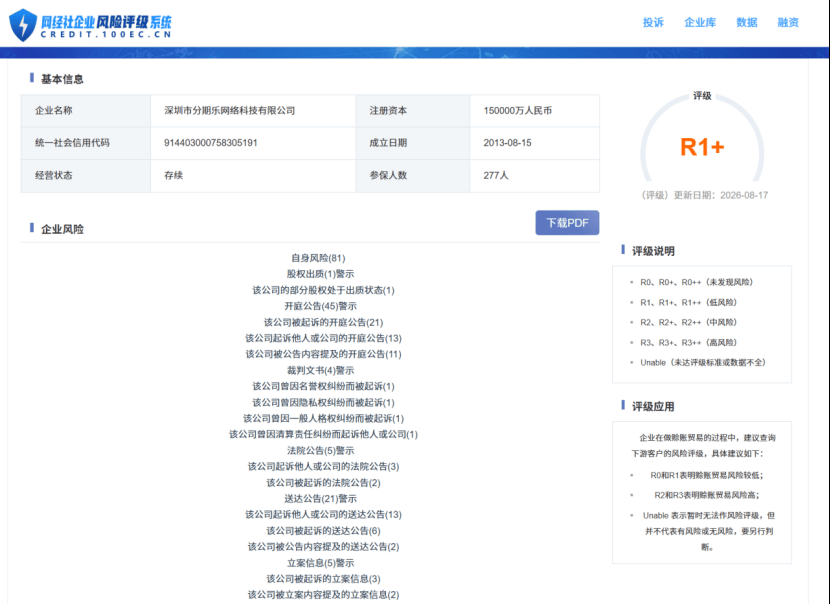Open the 企业库 navigation link

(700, 22)
